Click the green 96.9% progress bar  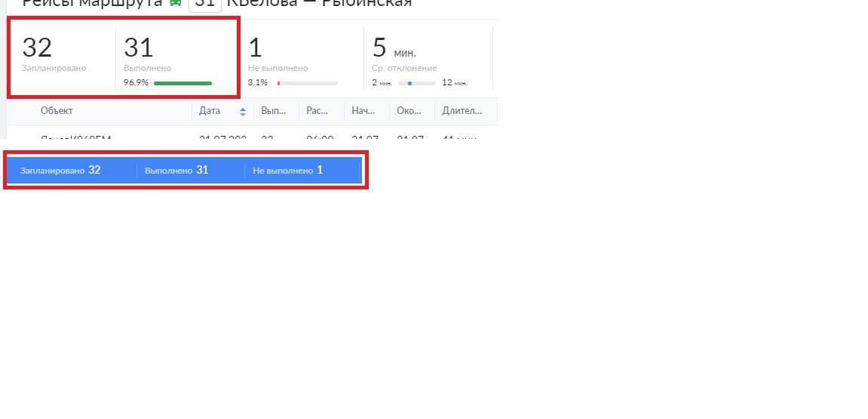183,83
